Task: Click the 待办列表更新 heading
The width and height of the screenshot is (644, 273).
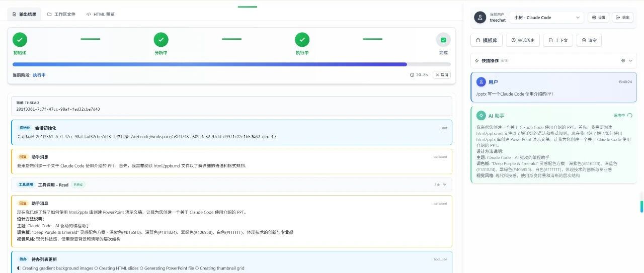Action: click(x=44, y=259)
